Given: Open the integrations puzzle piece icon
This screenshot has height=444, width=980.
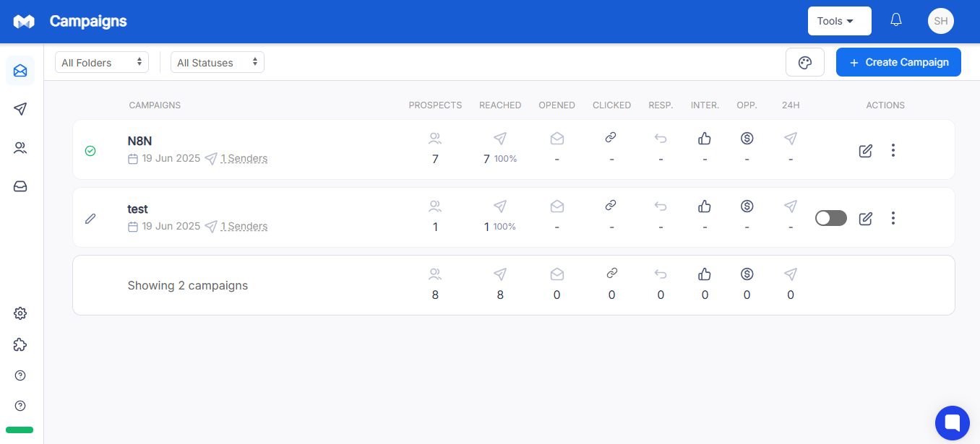Looking at the screenshot, I should click(x=20, y=344).
